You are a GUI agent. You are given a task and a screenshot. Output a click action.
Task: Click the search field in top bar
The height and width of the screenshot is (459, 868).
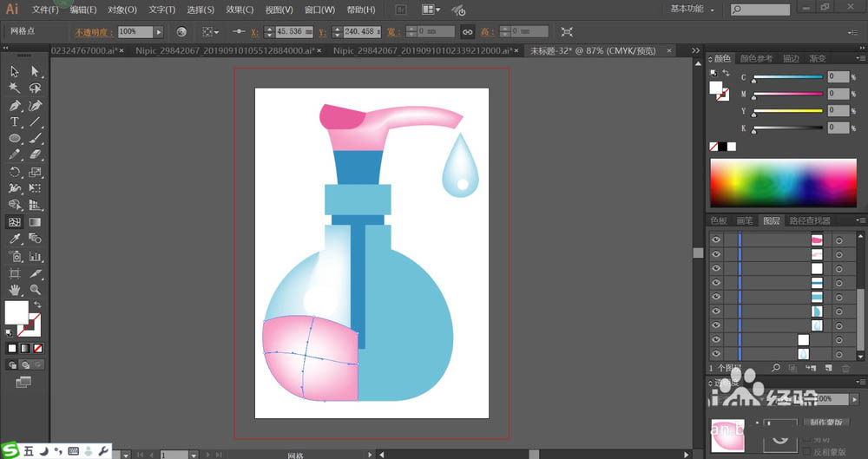[x=760, y=10]
